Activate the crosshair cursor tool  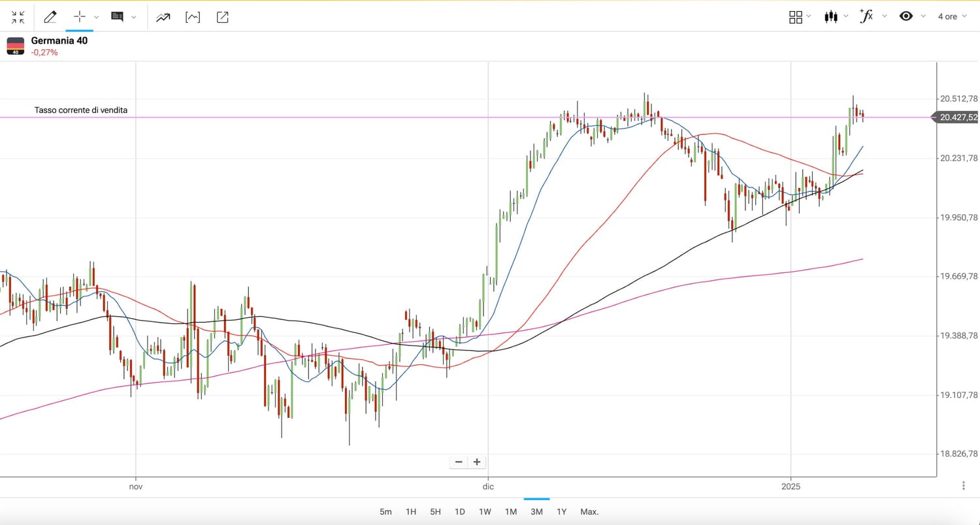pyautogui.click(x=80, y=17)
